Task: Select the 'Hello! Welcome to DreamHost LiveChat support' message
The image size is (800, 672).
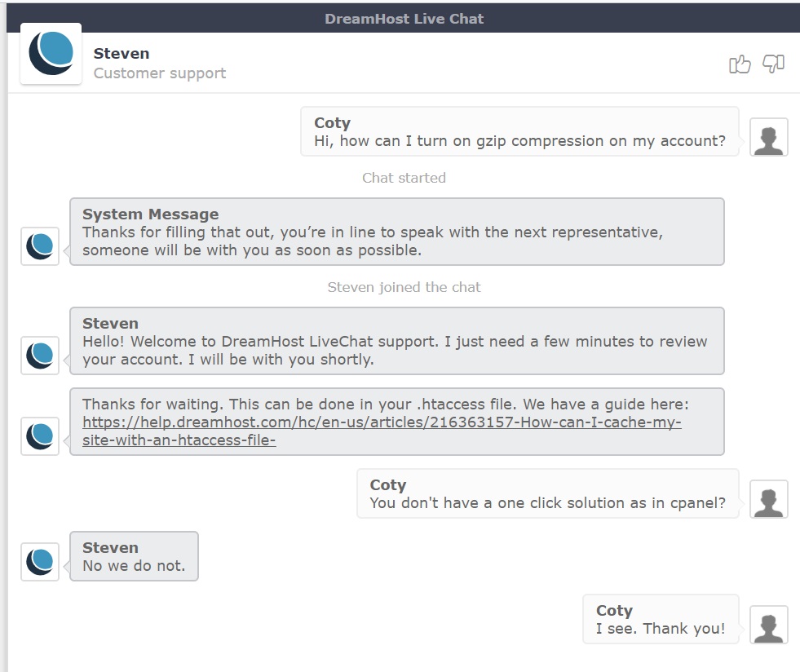Action: tap(395, 351)
